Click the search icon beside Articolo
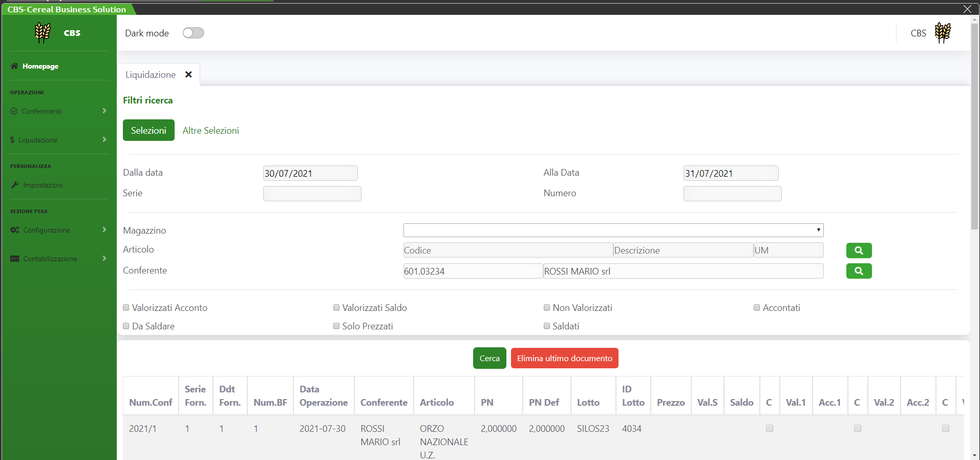This screenshot has height=460, width=980. [859, 250]
